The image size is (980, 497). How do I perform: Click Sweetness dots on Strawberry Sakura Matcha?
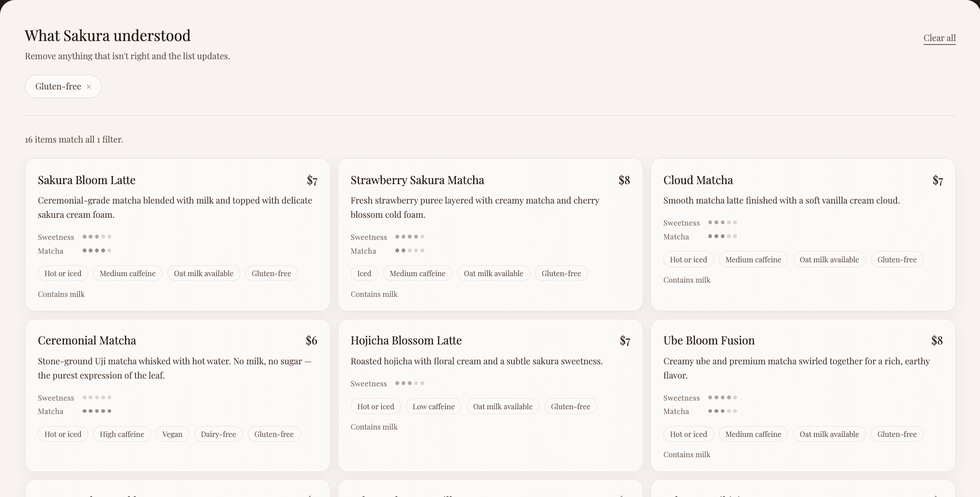pyautogui.click(x=410, y=237)
